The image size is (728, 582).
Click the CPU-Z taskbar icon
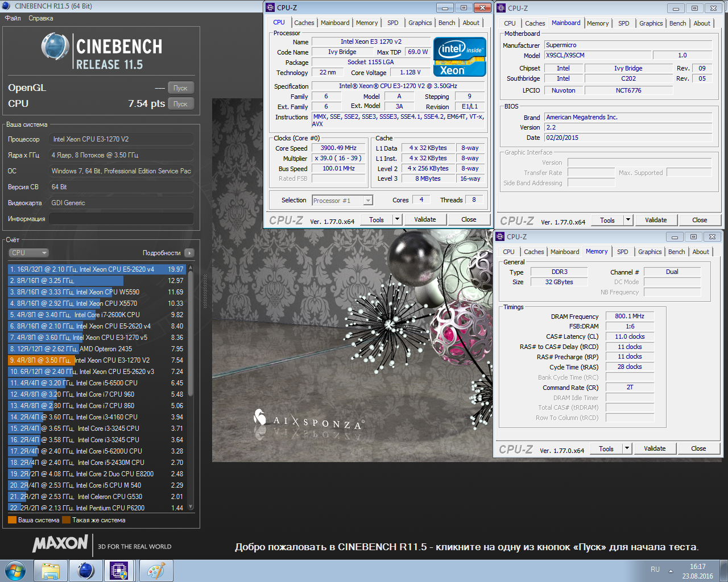pos(118,571)
